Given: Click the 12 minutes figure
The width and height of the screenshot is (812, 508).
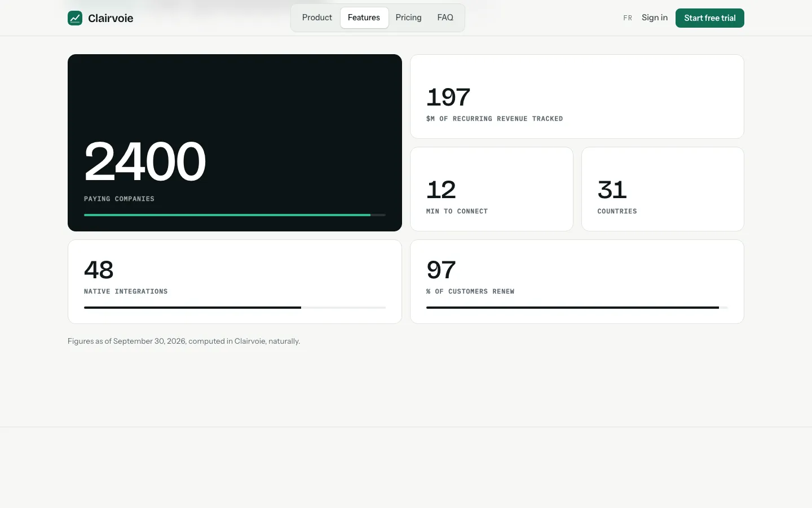Looking at the screenshot, I should (x=441, y=190).
